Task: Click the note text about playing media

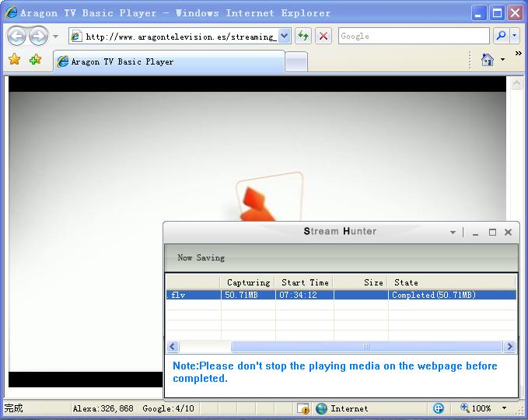Action: [x=334, y=372]
